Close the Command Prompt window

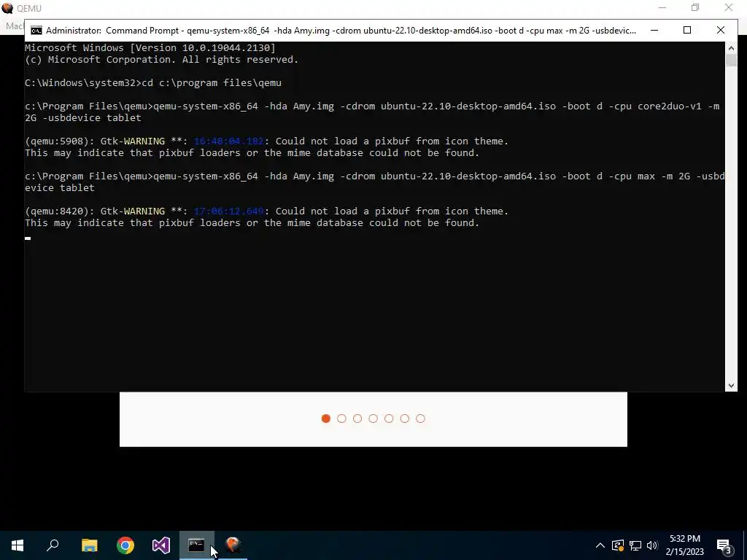point(720,31)
